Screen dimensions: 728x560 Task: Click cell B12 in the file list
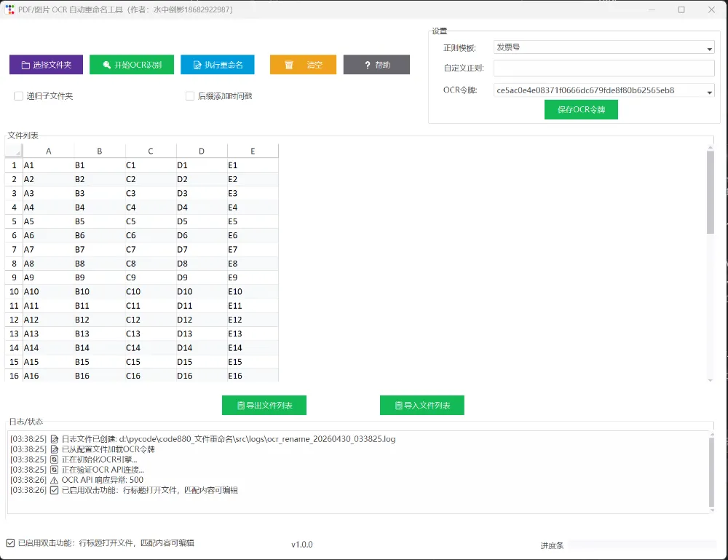[99, 320]
